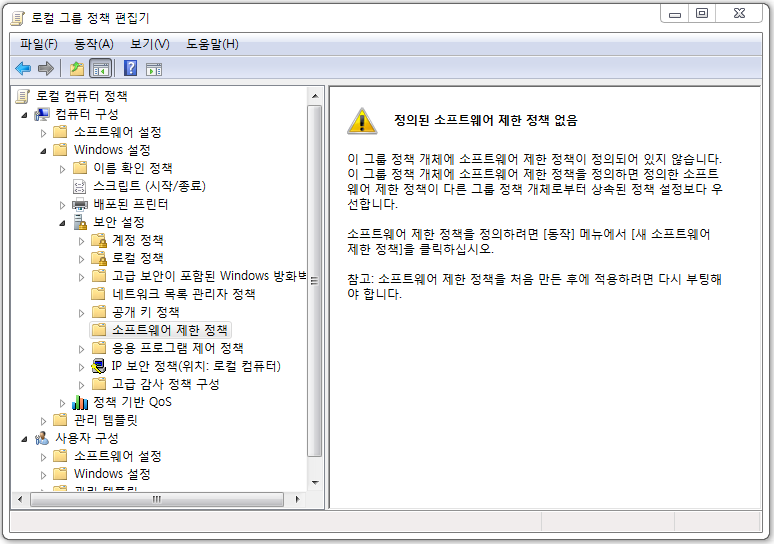Click the Forward arrow toolbar icon
This screenshot has width=774, height=544.
pyautogui.click(x=46, y=68)
